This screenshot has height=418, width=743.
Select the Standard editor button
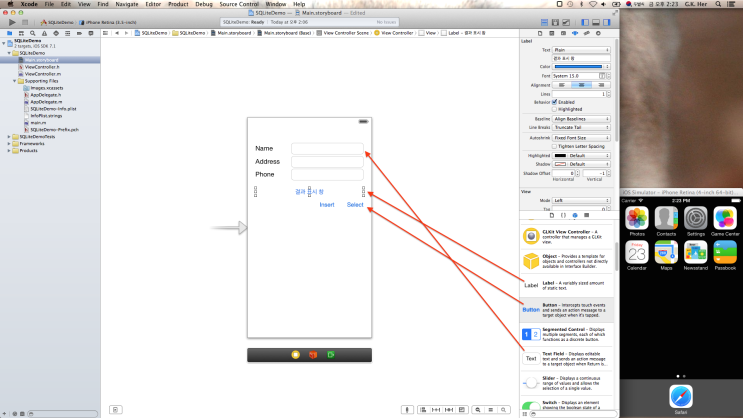pos(544,22)
